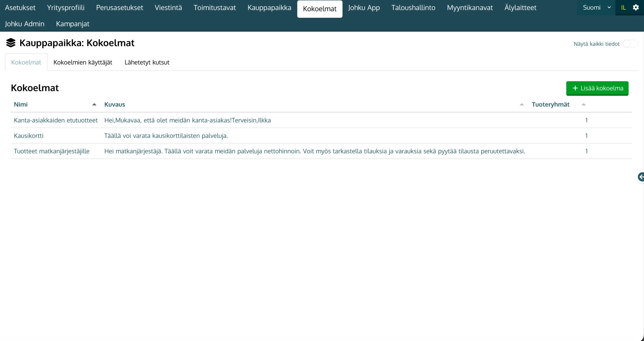Viewport: 644px width, 341px height.
Task: Click the IL user initials icon
Action: (x=623, y=7)
